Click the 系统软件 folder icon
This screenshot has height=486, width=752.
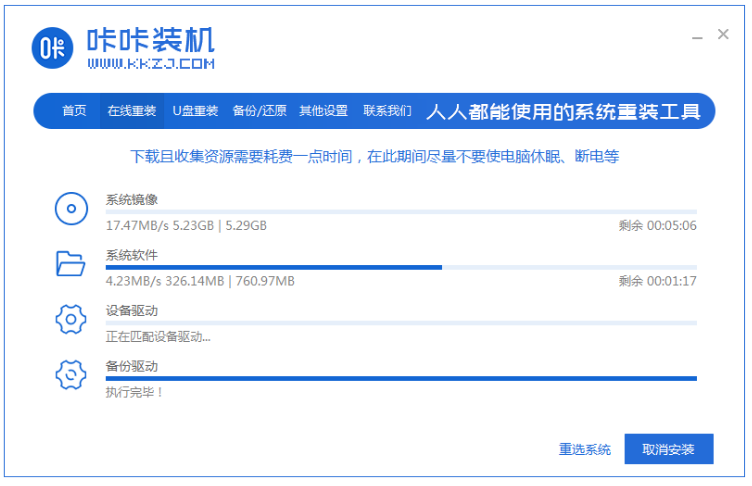click(71, 264)
